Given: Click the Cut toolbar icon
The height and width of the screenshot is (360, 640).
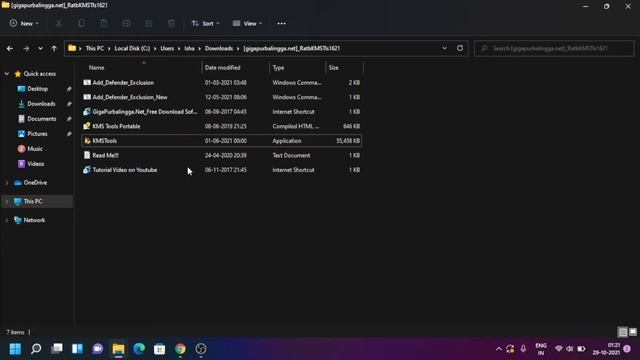Looking at the screenshot, I should coord(59,23).
